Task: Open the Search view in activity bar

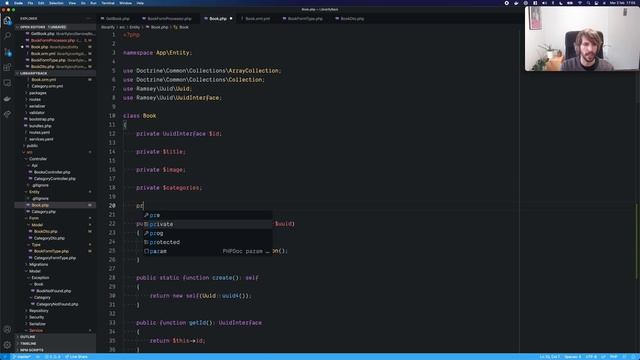Action: 7,36
